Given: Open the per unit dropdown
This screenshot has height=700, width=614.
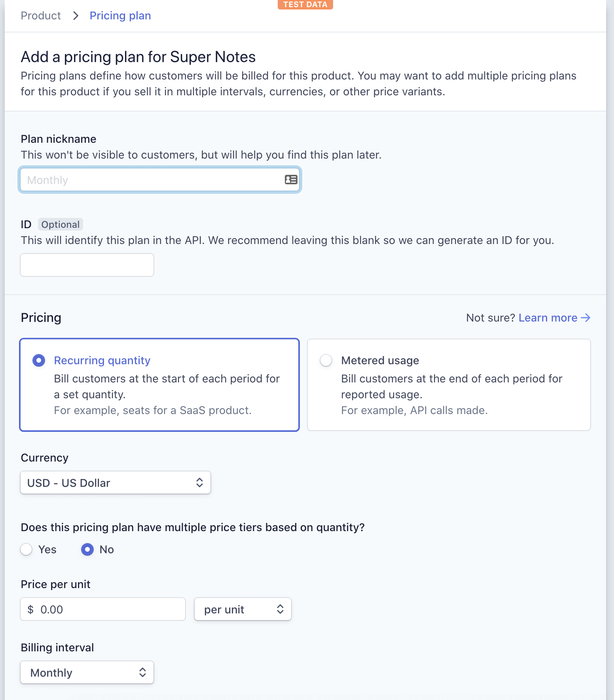Looking at the screenshot, I should coord(243,609).
